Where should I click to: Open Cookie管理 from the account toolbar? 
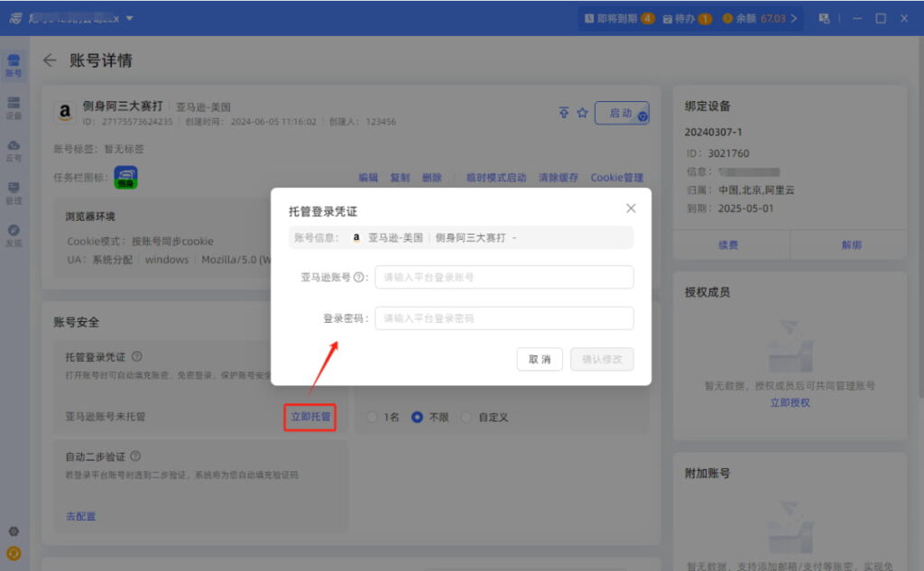click(616, 178)
